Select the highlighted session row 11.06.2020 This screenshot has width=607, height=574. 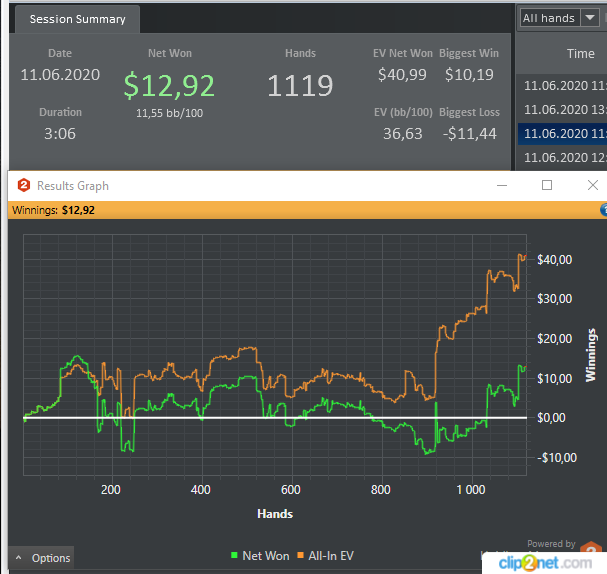click(562, 134)
